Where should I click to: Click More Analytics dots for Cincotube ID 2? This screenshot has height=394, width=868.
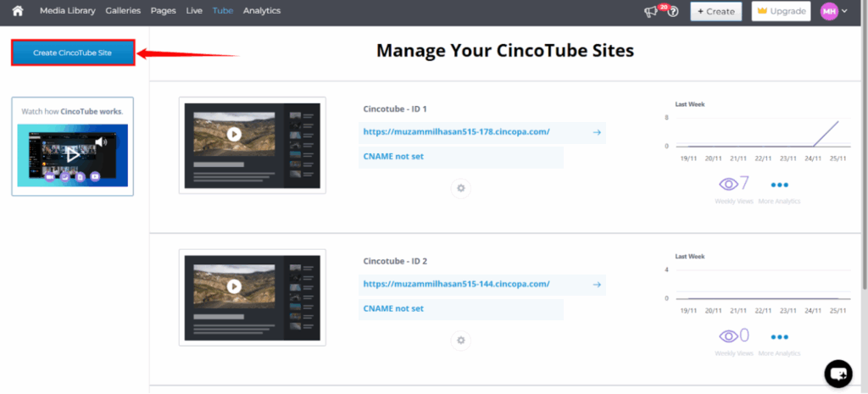[779, 336]
